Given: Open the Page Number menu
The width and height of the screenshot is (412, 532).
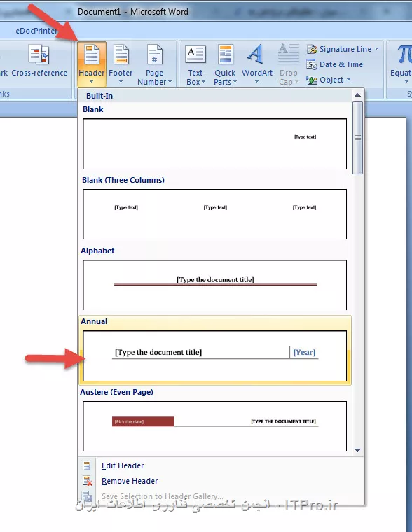Looking at the screenshot, I should [155, 64].
